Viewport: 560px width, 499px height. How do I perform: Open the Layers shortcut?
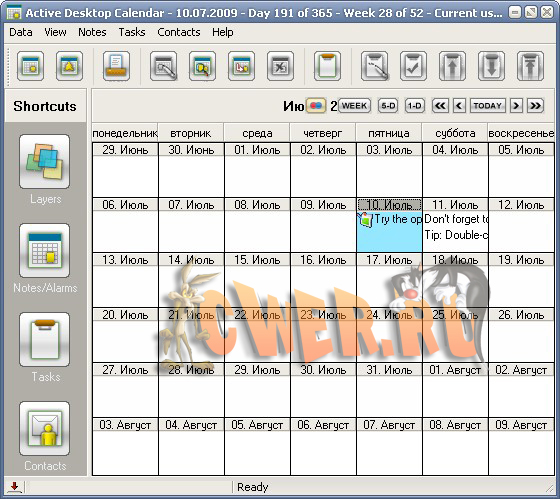tap(45, 161)
